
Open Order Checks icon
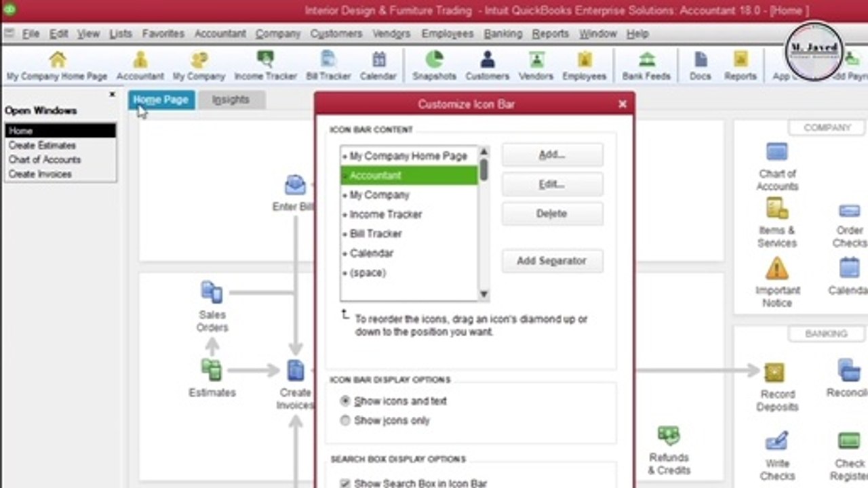point(850,224)
